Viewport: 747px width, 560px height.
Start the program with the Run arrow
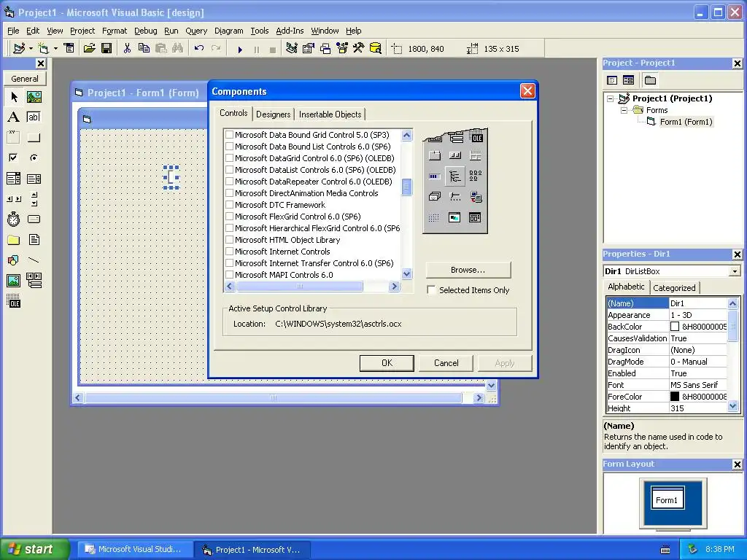click(240, 49)
